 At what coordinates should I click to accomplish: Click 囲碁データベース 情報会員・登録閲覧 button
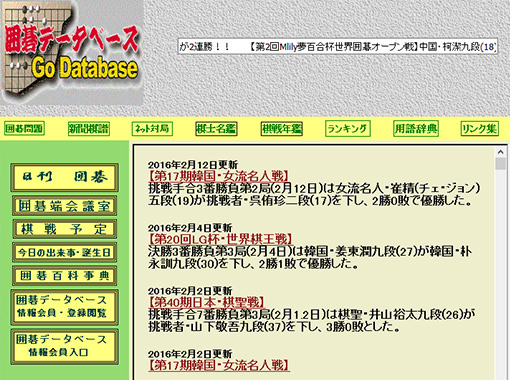(64, 307)
